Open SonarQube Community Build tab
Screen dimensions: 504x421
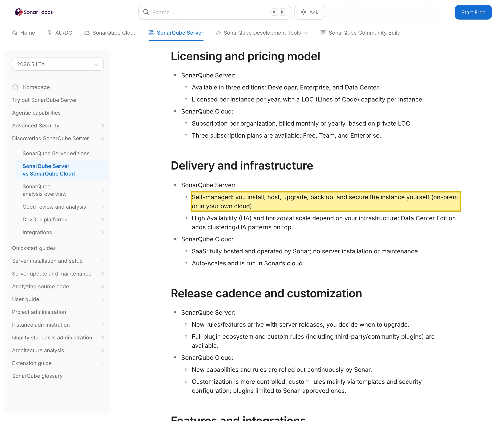pos(360,33)
